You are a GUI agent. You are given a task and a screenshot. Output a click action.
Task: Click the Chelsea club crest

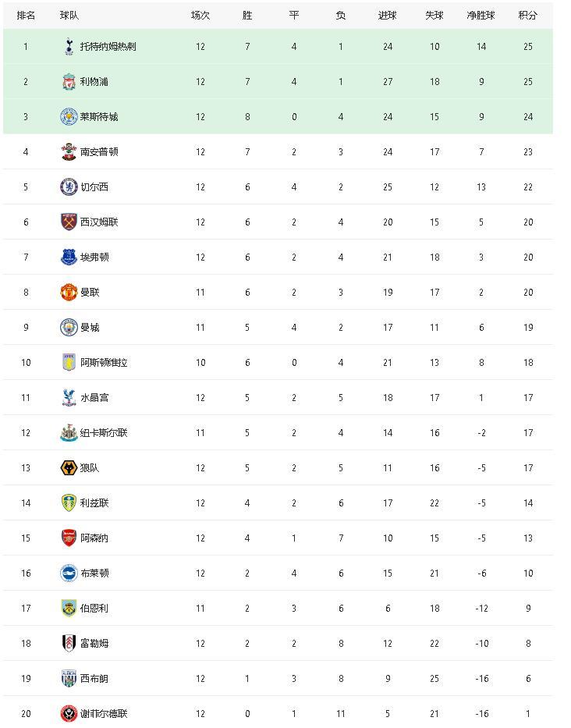69,186
